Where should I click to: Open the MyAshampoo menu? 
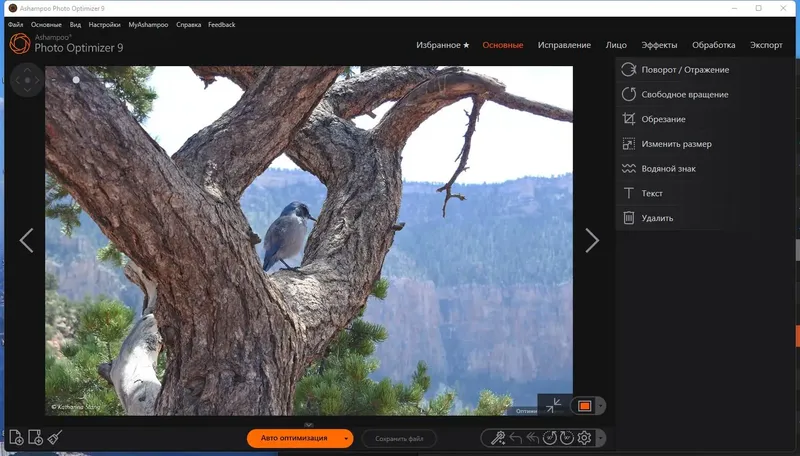[148, 24]
